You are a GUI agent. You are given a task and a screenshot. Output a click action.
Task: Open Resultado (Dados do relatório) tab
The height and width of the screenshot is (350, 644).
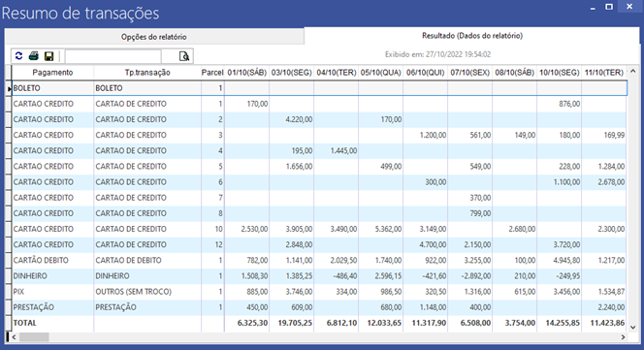point(472,36)
